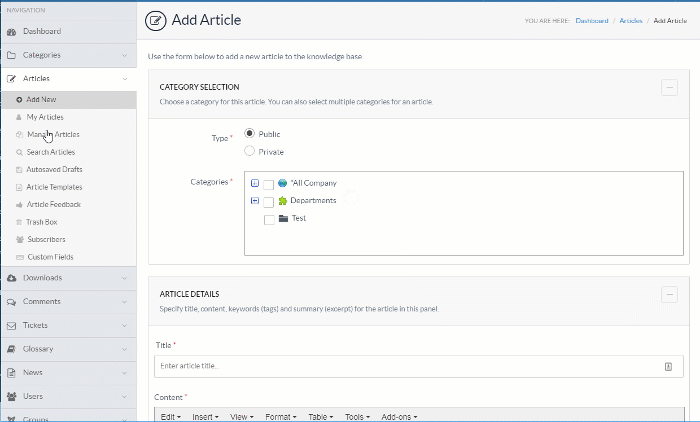Open the Insert menu in editor
This screenshot has height=422, width=700.
click(x=207, y=416)
